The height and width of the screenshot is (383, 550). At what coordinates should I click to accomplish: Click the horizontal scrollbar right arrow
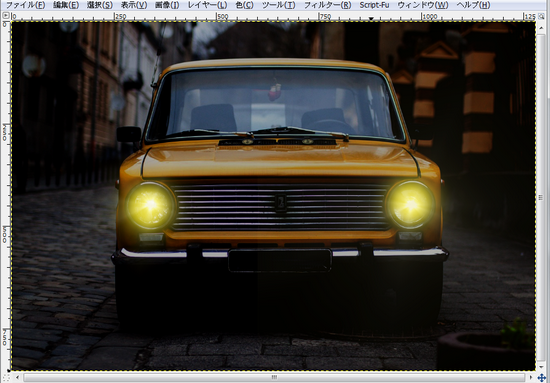[531, 377]
